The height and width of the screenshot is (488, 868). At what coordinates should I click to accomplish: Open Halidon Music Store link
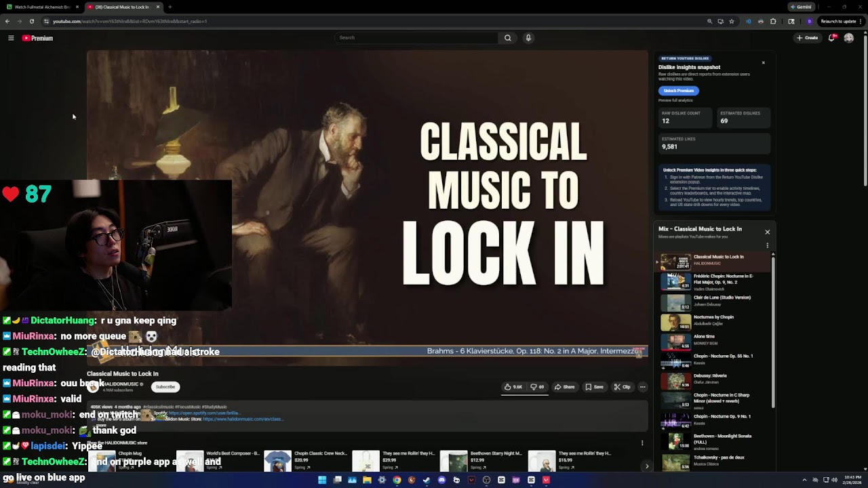(242, 419)
